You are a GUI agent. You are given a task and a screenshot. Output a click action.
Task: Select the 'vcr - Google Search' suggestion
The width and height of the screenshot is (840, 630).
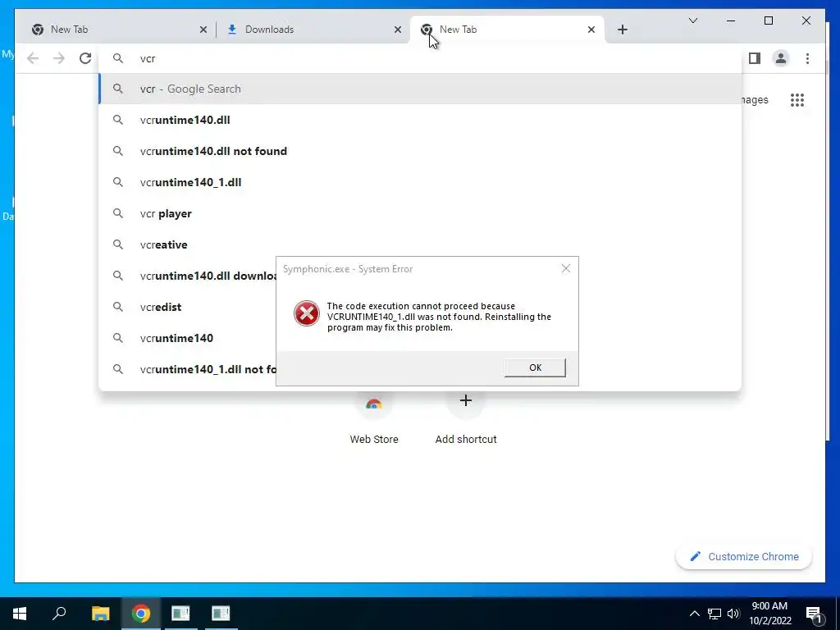click(420, 89)
